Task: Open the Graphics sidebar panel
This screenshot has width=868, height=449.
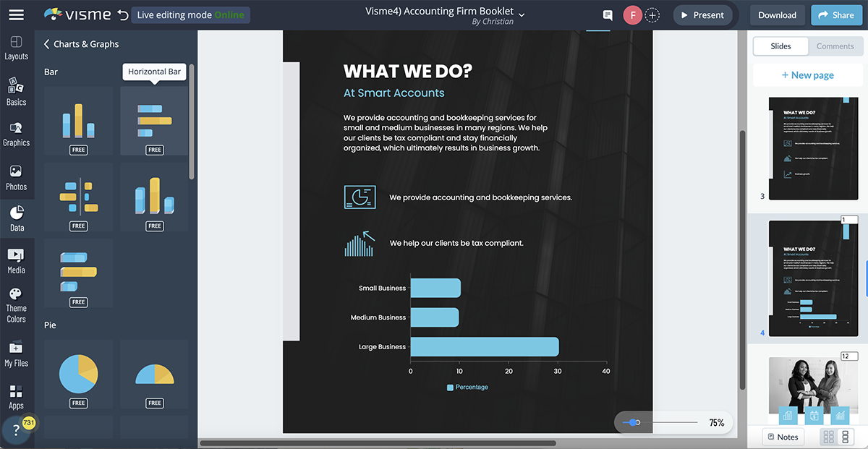Action: click(x=16, y=134)
